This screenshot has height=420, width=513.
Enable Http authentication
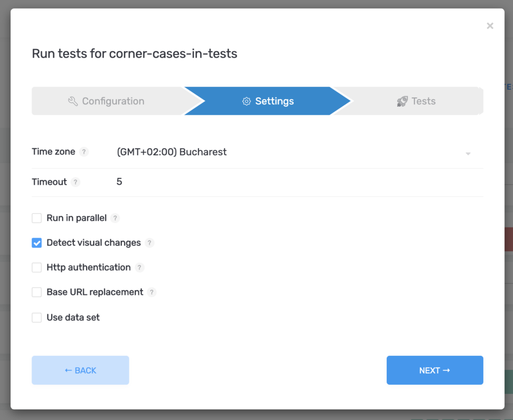click(37, 267)
